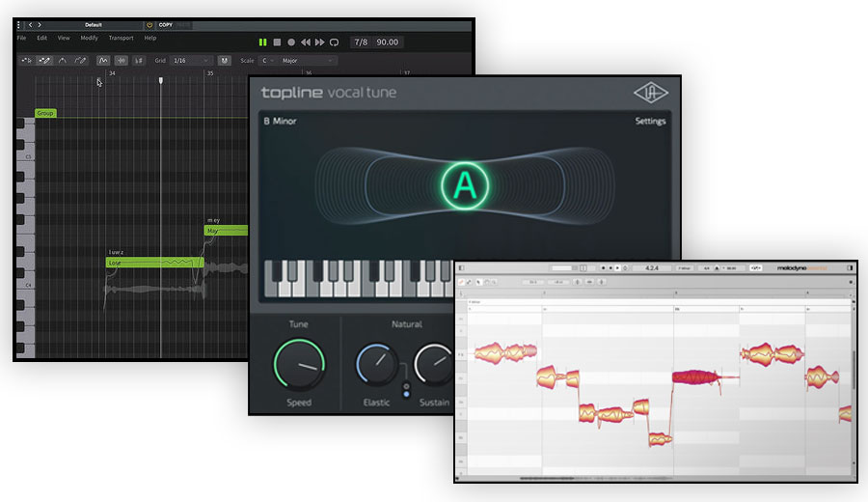Image resolution: width=868 pixels, height=502 pixels.
Task: Open the Help menu
Action: click(x=150, y=38)
